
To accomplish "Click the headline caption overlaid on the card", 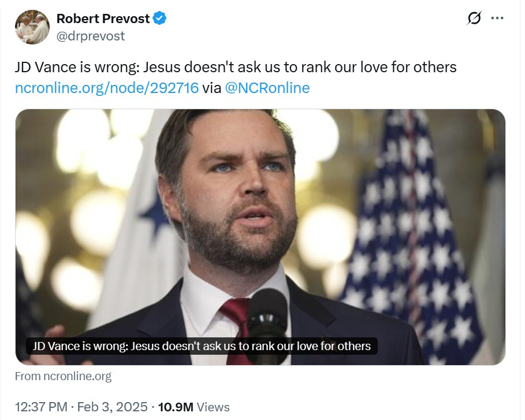I will click(202, 346).
